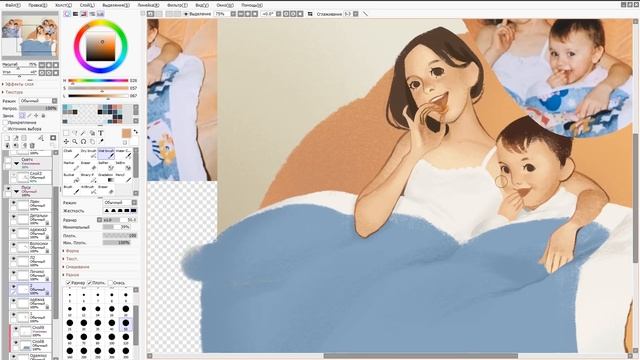640x360 pixels.
Task: Adjust the Saturation slider
Action: [98, 88]
